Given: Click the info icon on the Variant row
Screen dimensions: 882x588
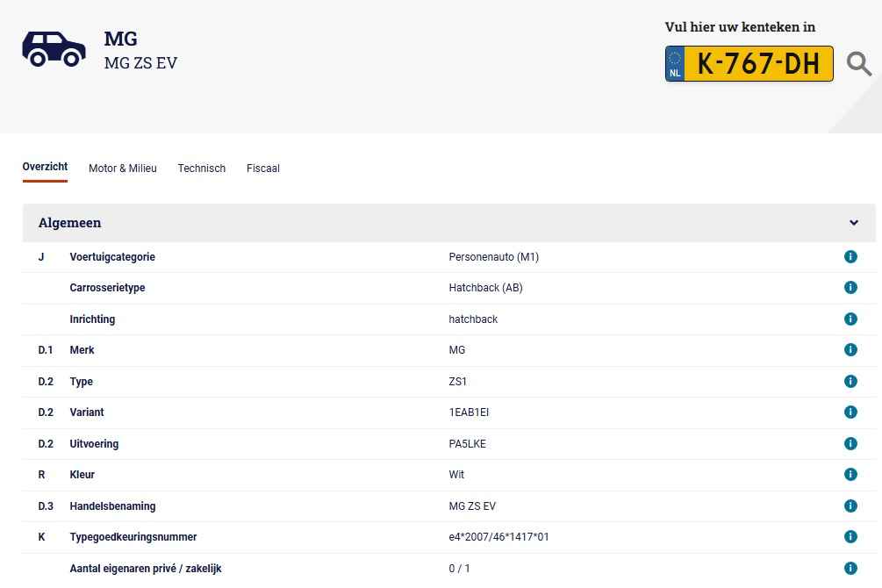Looking at the screenshot, I should (850, 412).
